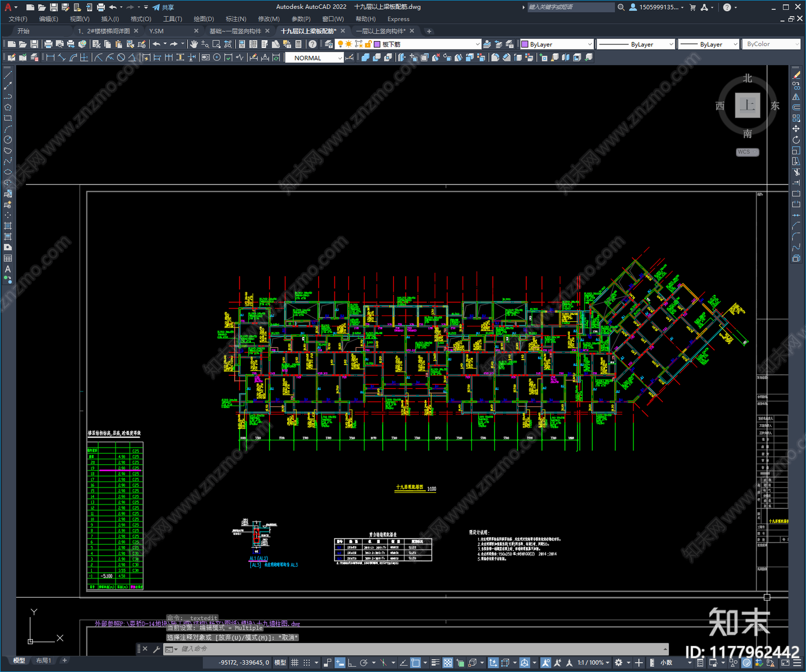
Task: Open the 文件(F) menu
Action: click(x=18, y=19)
